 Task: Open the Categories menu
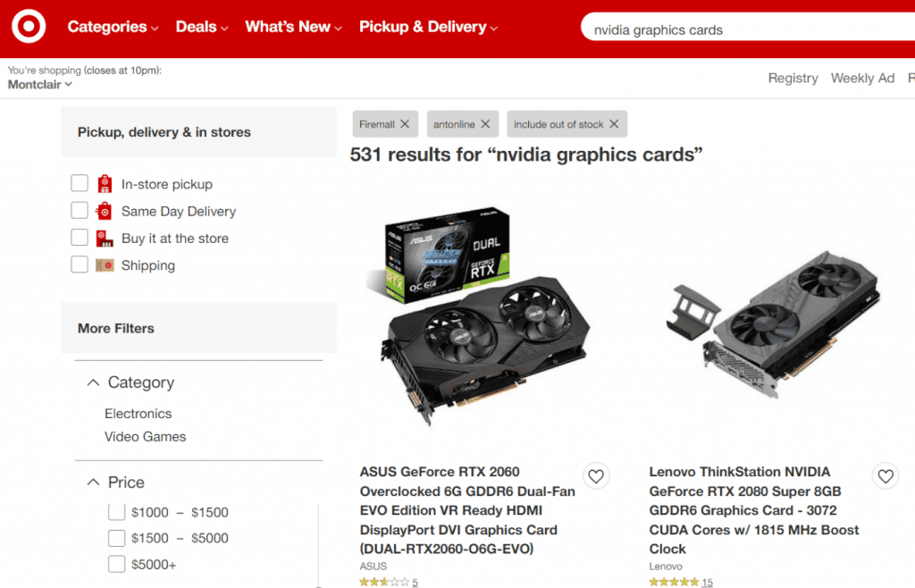click(113, 27)
